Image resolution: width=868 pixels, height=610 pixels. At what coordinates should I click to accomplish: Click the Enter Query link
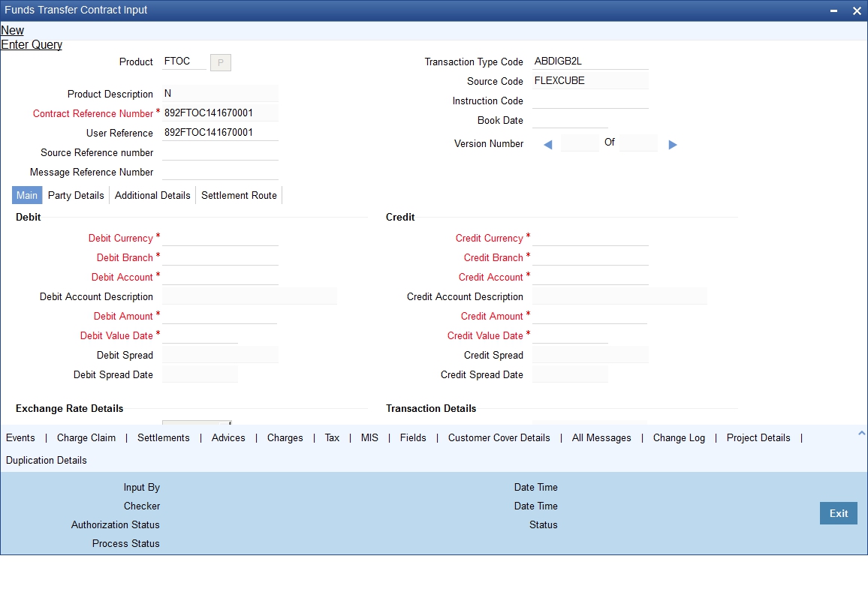pos(32,45)
